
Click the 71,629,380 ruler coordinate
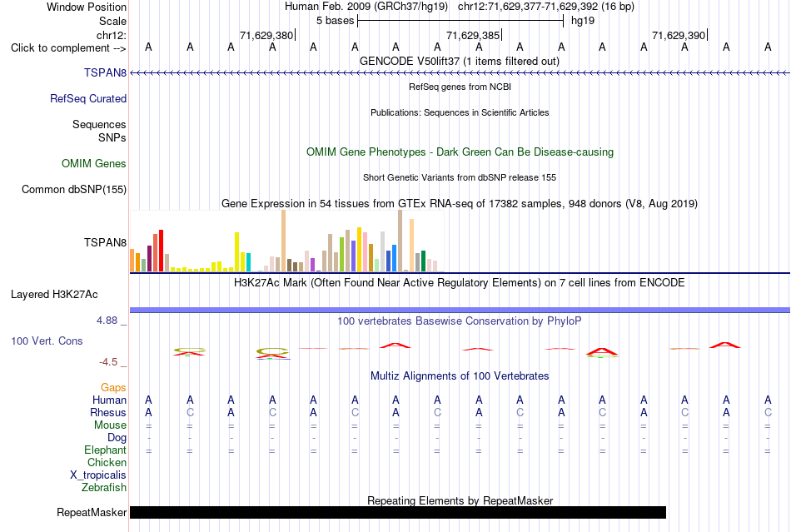pyautogui.click(x=266, y=35)
